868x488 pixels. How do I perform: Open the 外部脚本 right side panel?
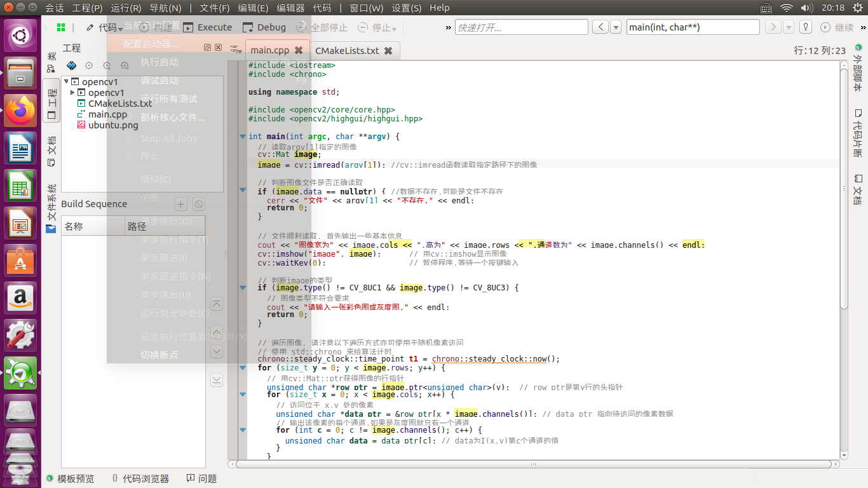(x=858, y=68)
